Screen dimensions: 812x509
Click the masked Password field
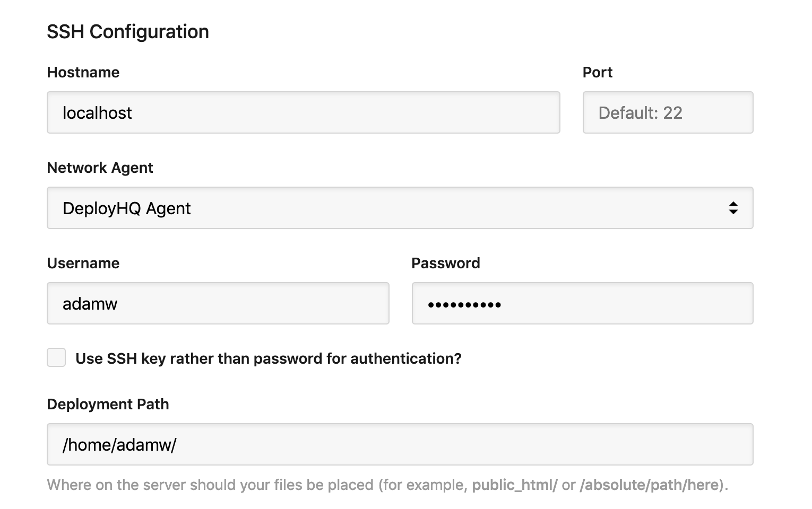point(582,303)
